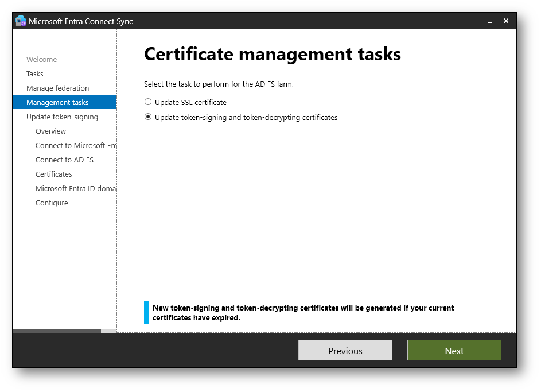Open the Tasks step in sidebar
This screenshot has height=392, width=541.
tap(34, 73)
